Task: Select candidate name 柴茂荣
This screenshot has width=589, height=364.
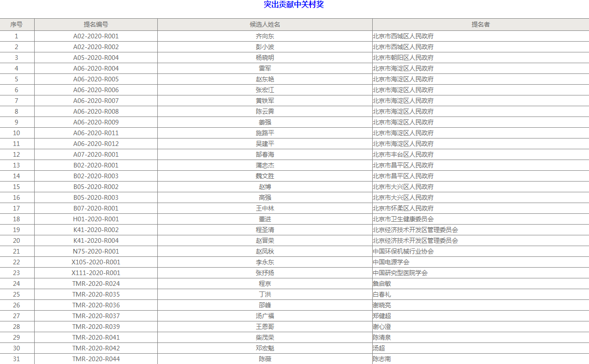Action: tap(265, 337)
